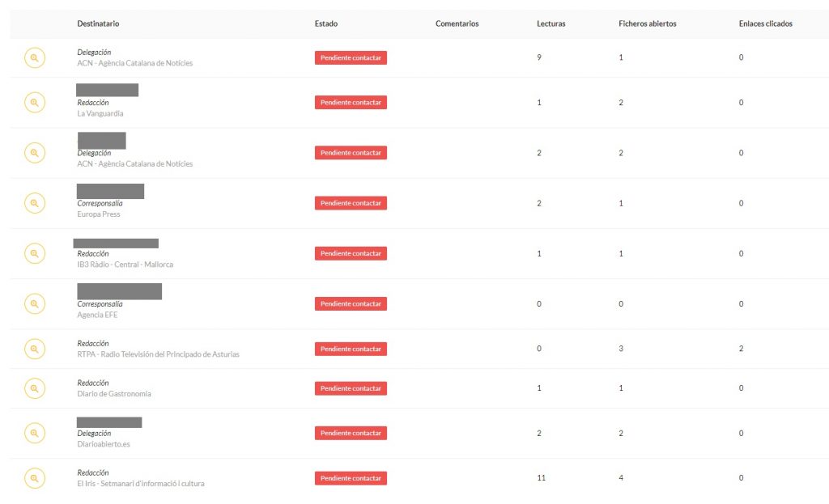Image resolution: width=829 pixels, height=504 pixels.
Task: Select the Enlaces clicados column header
Action: pos(766,23)
